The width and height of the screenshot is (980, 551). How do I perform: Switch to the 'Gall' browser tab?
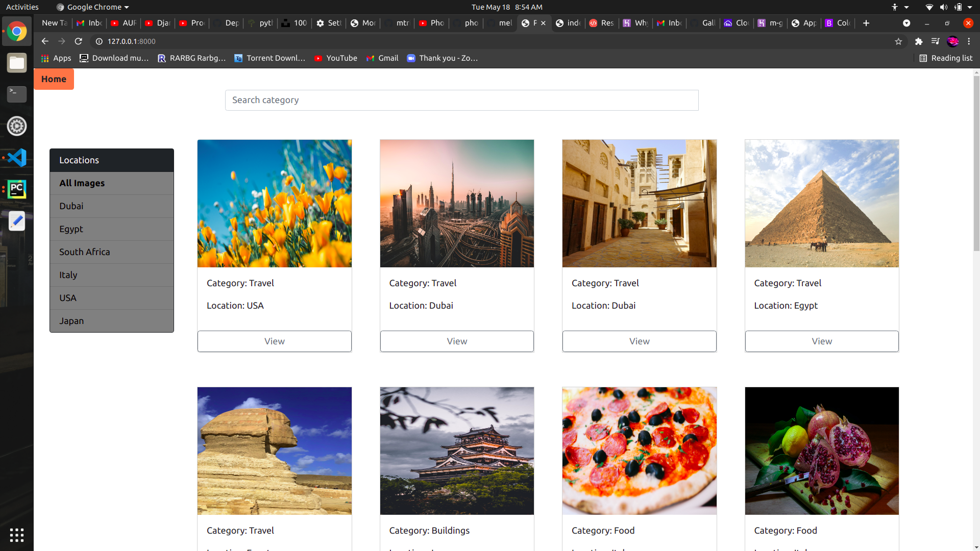point(703,23)
